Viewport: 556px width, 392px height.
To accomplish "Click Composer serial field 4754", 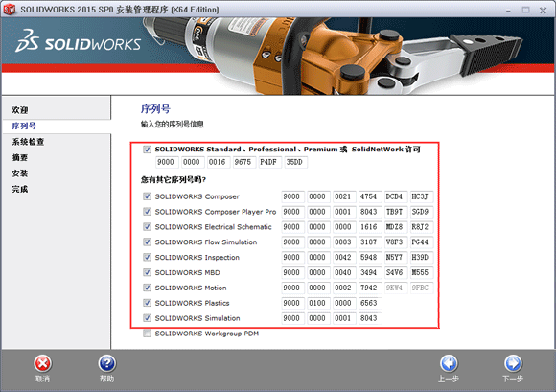I will click(x=370, y=196).
